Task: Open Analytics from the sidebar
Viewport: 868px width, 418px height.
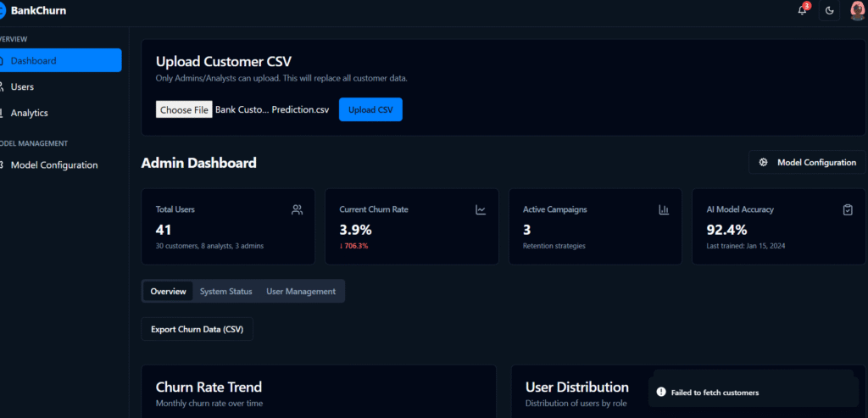Action: coord(29,113)
